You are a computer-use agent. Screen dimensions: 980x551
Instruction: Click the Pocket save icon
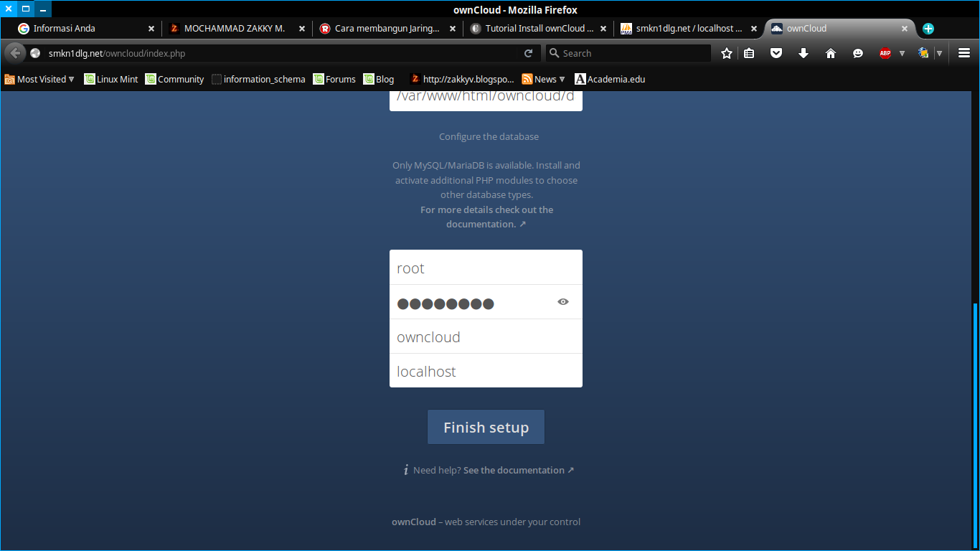pos(776,53)
